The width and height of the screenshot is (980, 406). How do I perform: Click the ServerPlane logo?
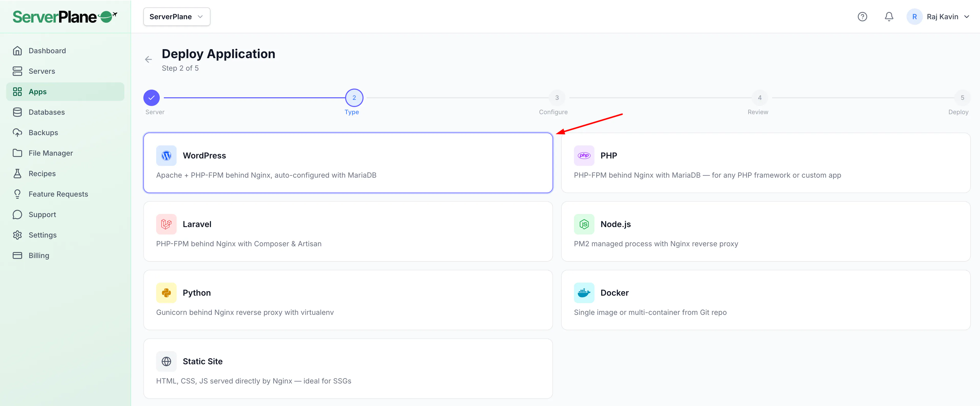click(65, 17)
